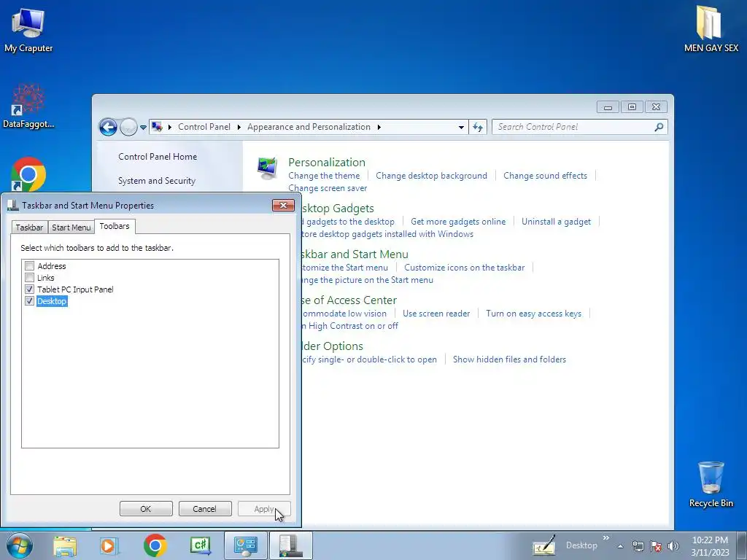Open the volume speaker tray icon

pyautogui.click(x=673, y=546)
